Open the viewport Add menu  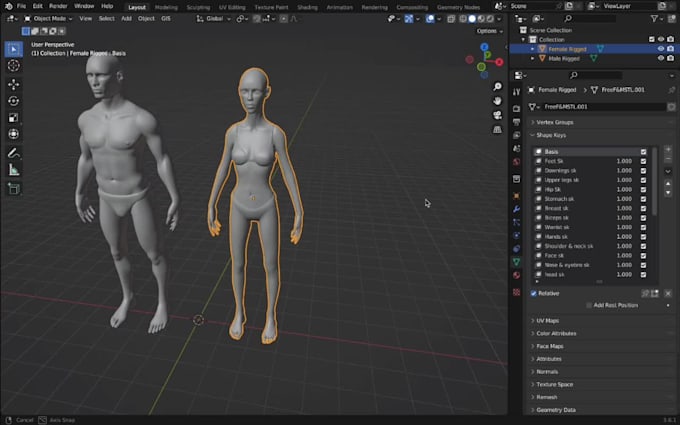126,19
